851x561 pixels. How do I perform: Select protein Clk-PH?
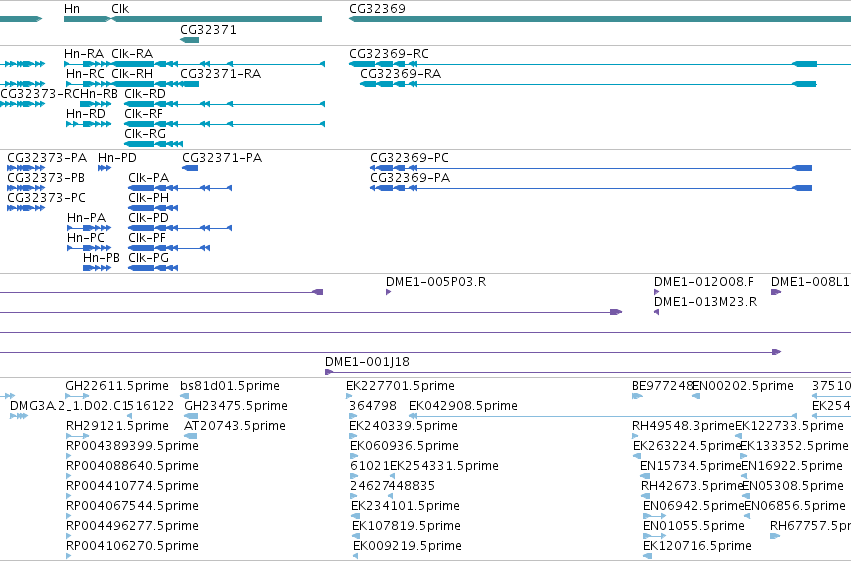(149, 198)
